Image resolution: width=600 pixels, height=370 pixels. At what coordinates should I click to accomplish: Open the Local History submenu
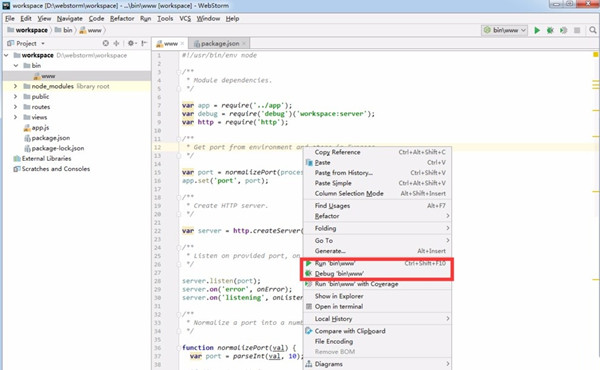[377, 319]
